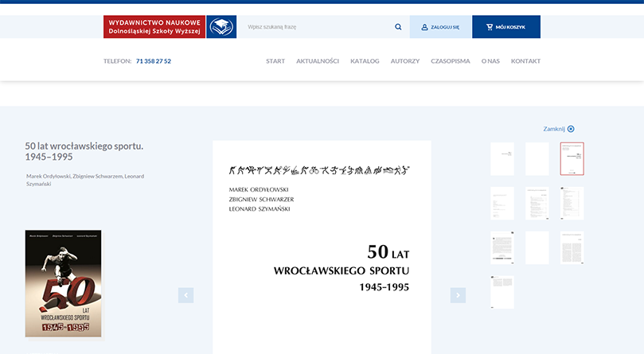Click the book title '50 lat wrocławskiego sportu'
This screenshot has width=644, height=354.
[84, 151]
